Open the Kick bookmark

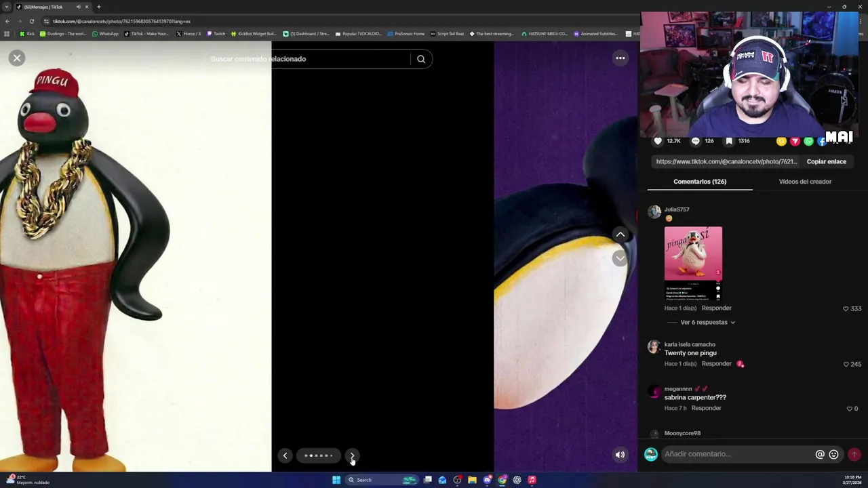click(x=27, y=34)
